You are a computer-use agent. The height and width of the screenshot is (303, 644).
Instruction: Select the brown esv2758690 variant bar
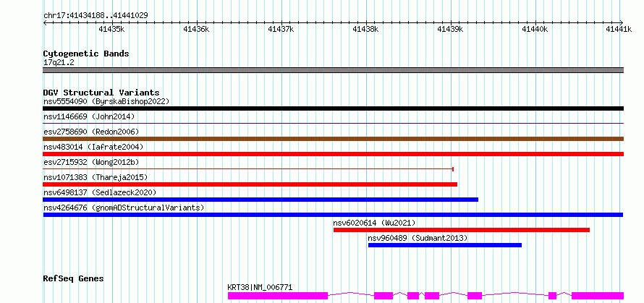(334, 139)
